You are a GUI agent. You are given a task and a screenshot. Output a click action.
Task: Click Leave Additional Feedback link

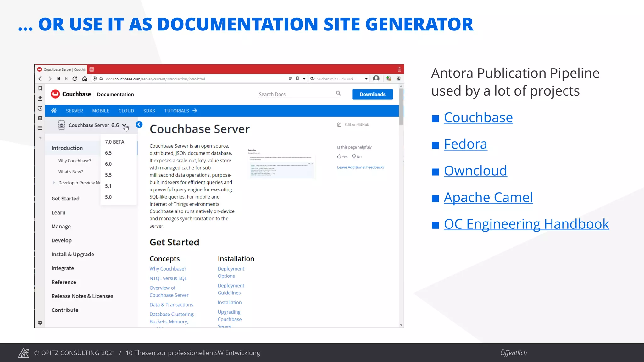pos(361,167)
